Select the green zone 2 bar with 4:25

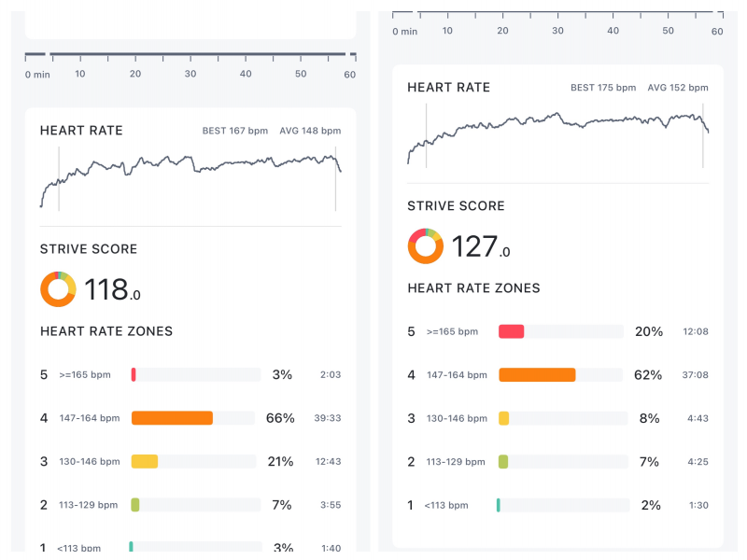coord(503,461)
